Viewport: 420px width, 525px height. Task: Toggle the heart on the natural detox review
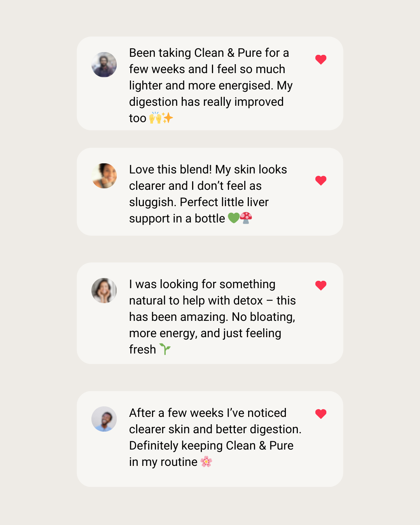pyautogui.click(x=321, y=285)
